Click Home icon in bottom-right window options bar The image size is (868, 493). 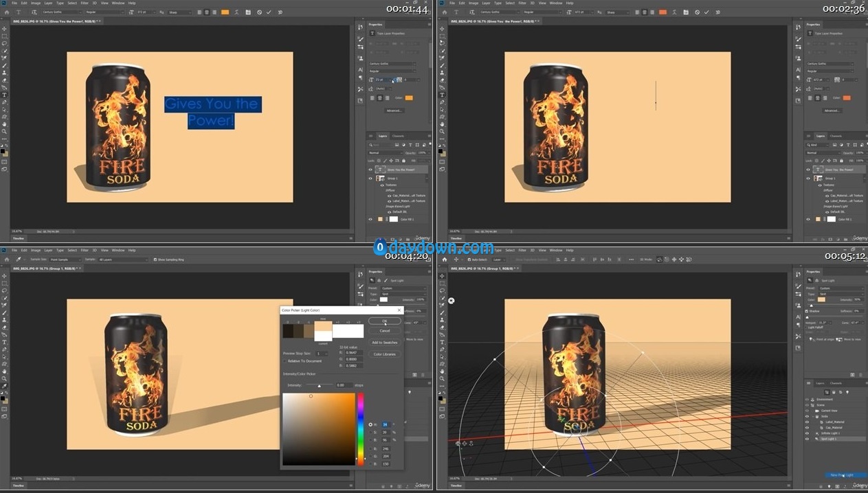pos(445,260)
